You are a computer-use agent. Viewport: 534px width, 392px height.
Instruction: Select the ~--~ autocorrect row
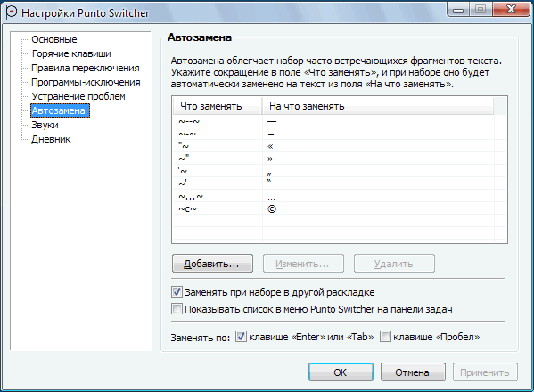point(333,121)
